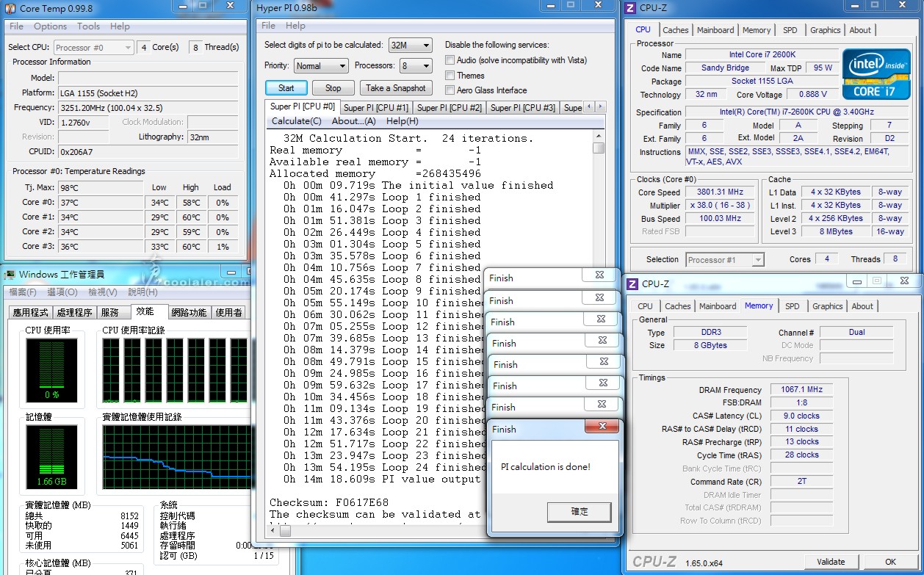This screenshot has height=575, width=924.
Task: Click the Z icon of the CPU-Z processor window
Action: point(631,8)
